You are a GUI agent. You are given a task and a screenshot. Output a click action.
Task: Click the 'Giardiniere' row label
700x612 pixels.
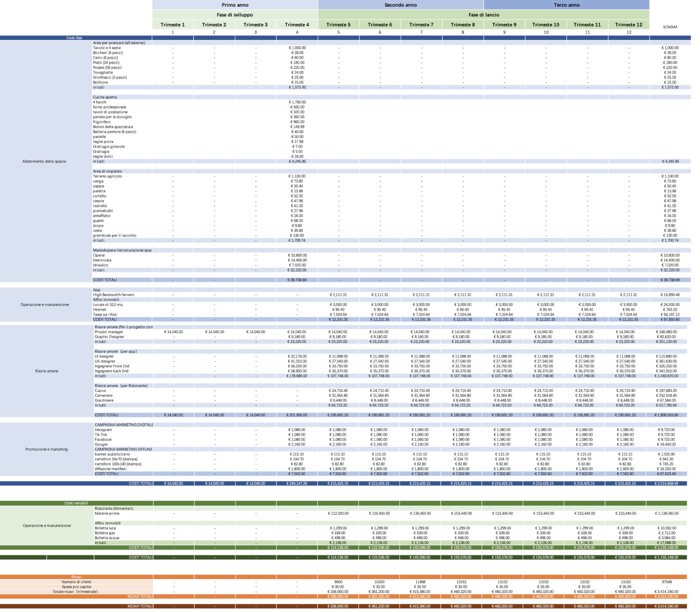[104, 400]
